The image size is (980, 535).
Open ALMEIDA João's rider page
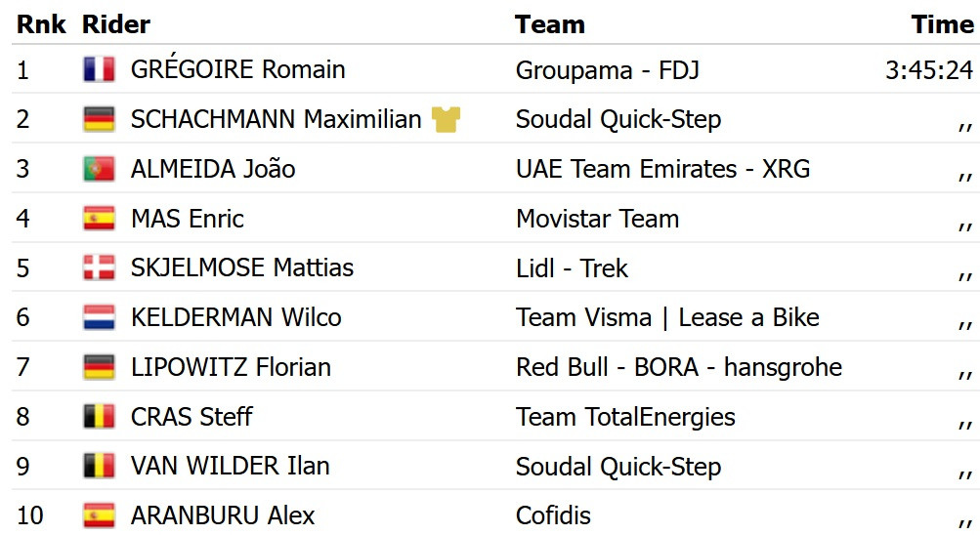212,169
